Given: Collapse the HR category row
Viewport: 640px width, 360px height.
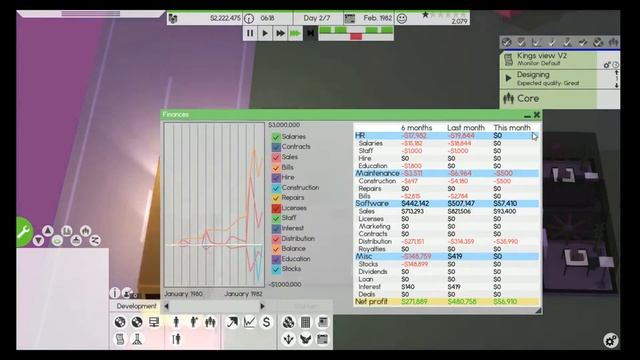Looking at the screenshot, I should [x=447, y=136].
